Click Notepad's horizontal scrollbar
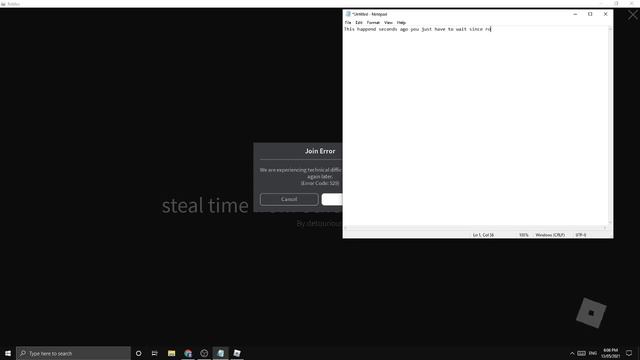640x360 pixels. click(x=476, y=228)
